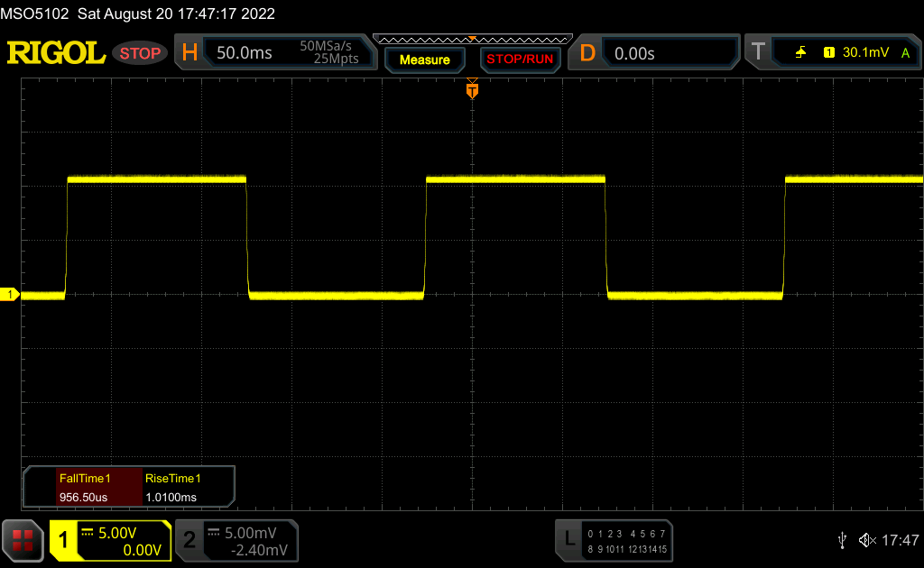
Task: Click the 1.0100ms rise time value
Action: 171,498
